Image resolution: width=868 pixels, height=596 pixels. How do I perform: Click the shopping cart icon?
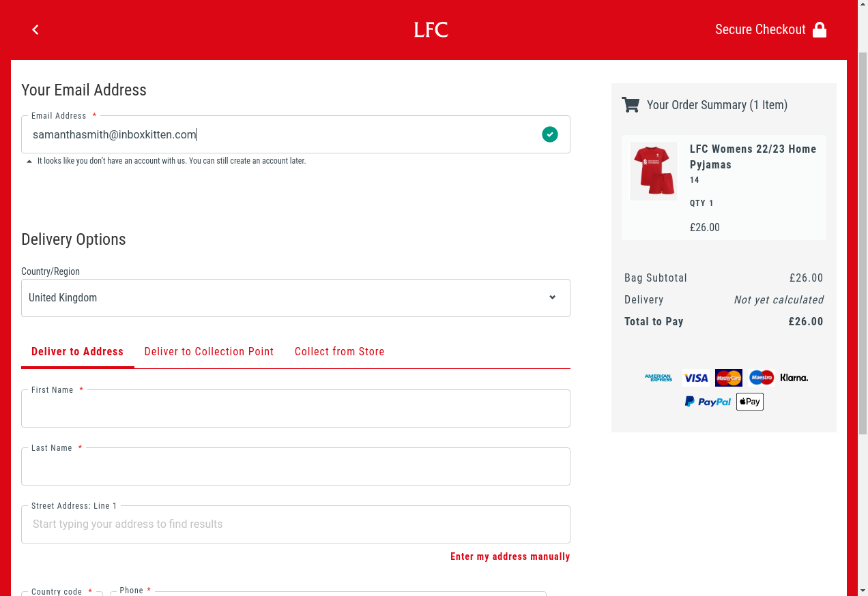click(x=631, y=105)
